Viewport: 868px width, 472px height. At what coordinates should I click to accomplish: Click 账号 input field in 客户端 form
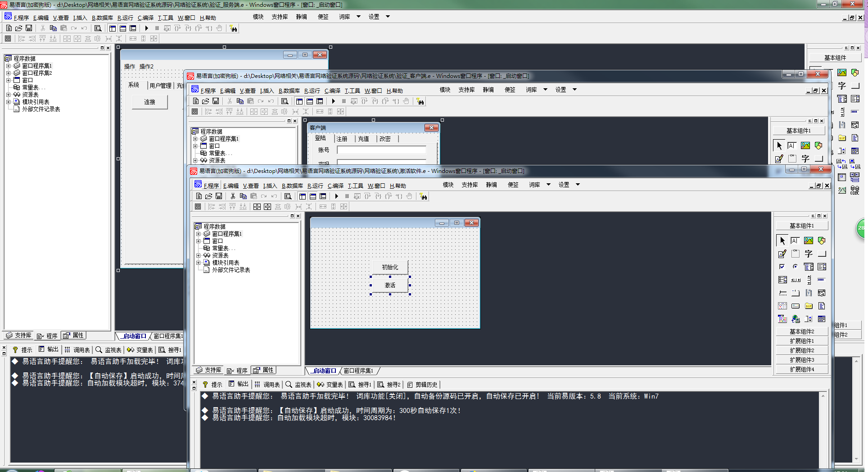click(x=381, y=150)
